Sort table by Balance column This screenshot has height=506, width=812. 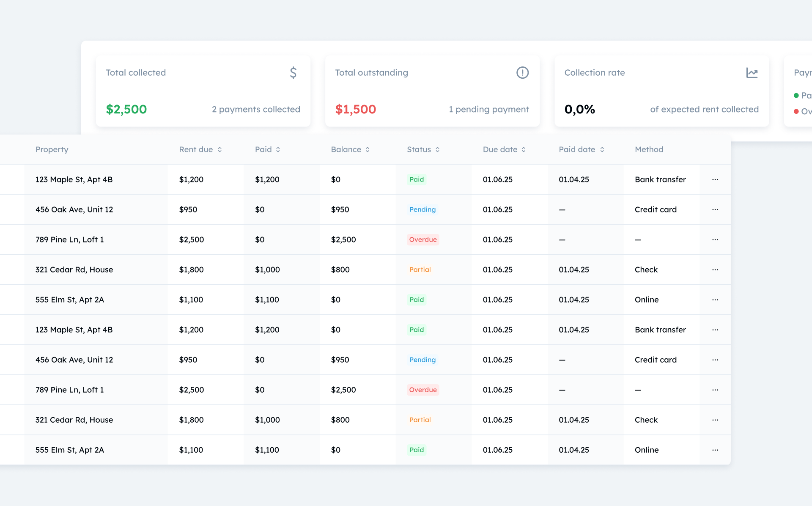(x=367, y=149)
